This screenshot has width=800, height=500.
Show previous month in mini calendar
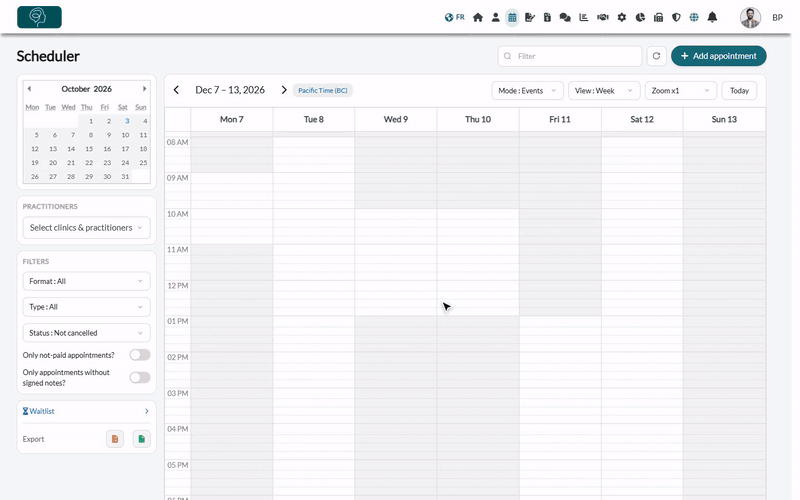point(29,89)
